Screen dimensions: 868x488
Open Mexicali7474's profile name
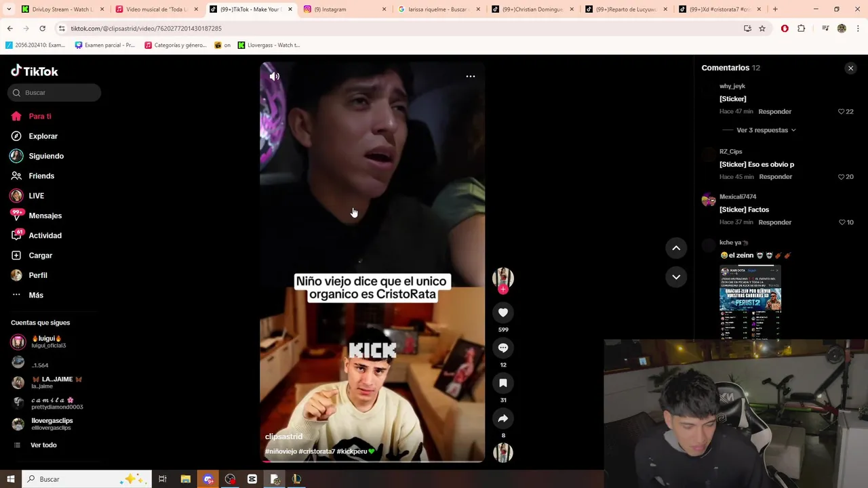[x=738, y=197]
